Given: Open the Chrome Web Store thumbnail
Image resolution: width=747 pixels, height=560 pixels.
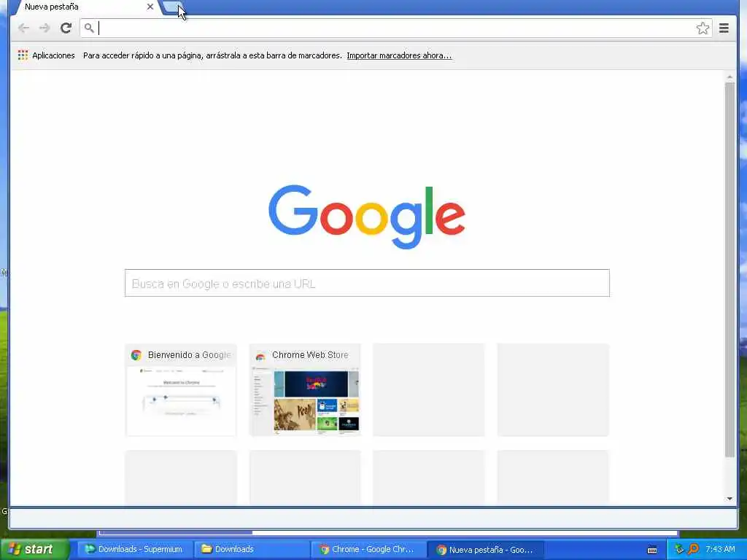Looking at the screenshot, I should point(305,389).
